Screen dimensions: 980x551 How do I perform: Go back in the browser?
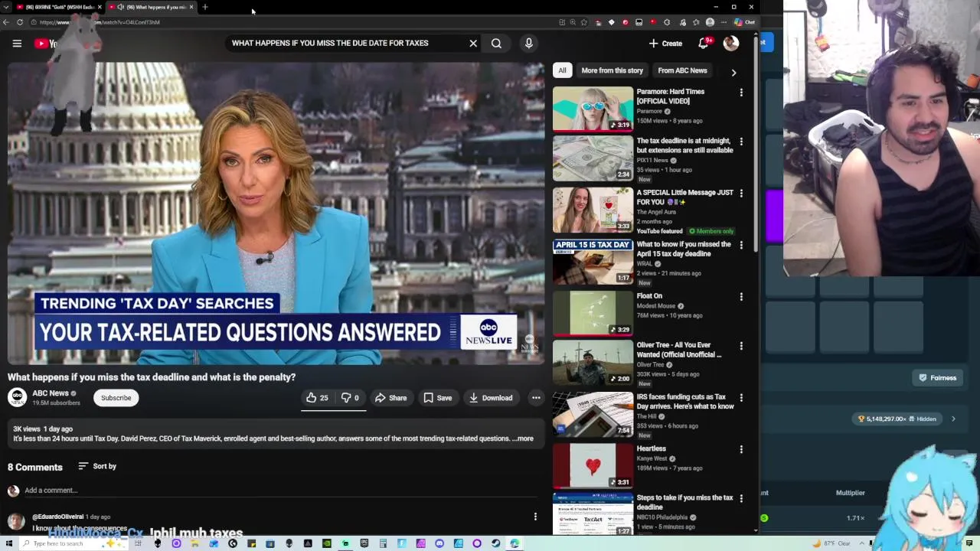pyautogui.click(x=6, y=22)
